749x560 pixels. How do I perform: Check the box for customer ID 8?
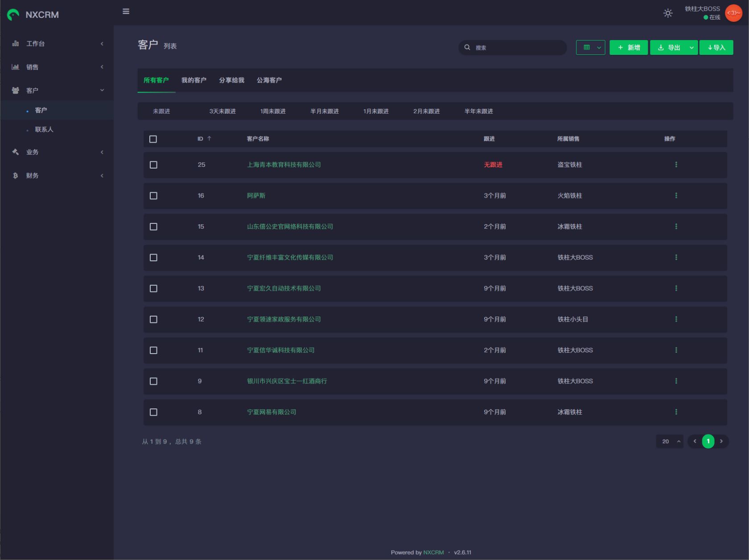tap(153, 412)
